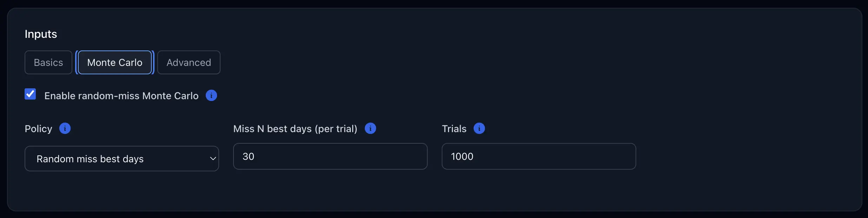868x218 pixels.
Task: Click the Trials label text
Action: click(454, 129)
